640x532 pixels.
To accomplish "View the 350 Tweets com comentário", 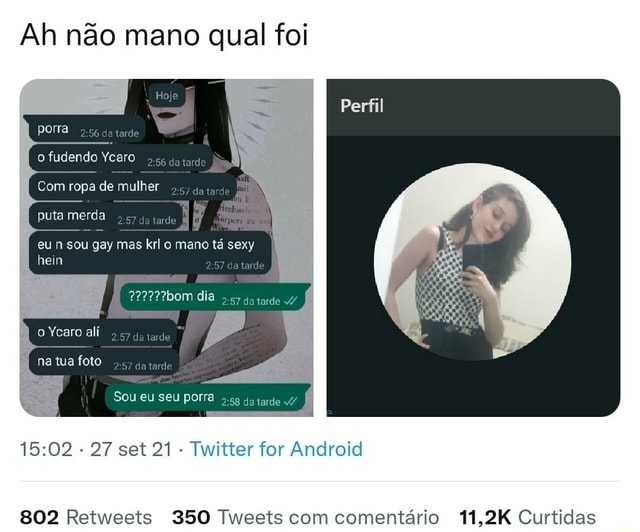I will point(305,517).
